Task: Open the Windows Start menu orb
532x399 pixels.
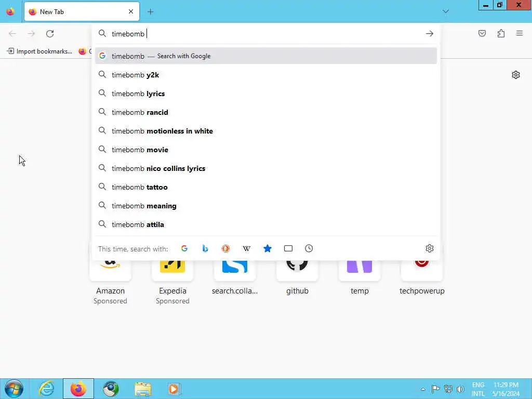Action: tap(14, 389)
